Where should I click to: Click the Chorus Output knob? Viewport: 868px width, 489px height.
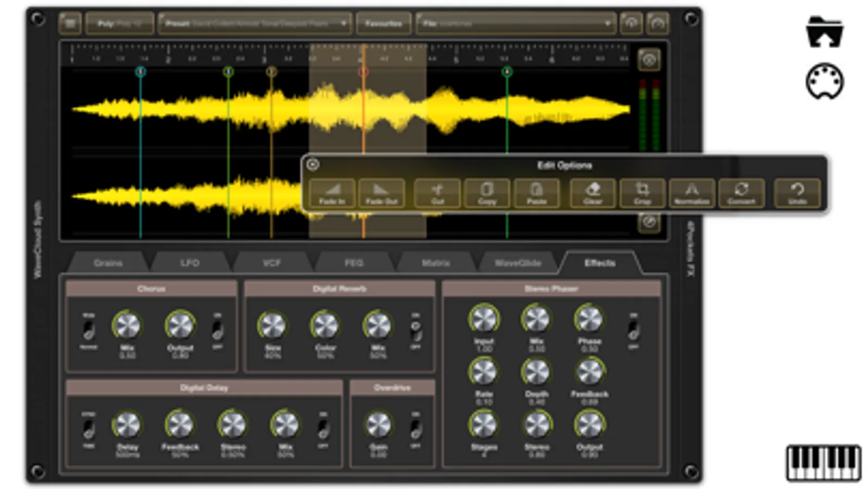(180, 325)
